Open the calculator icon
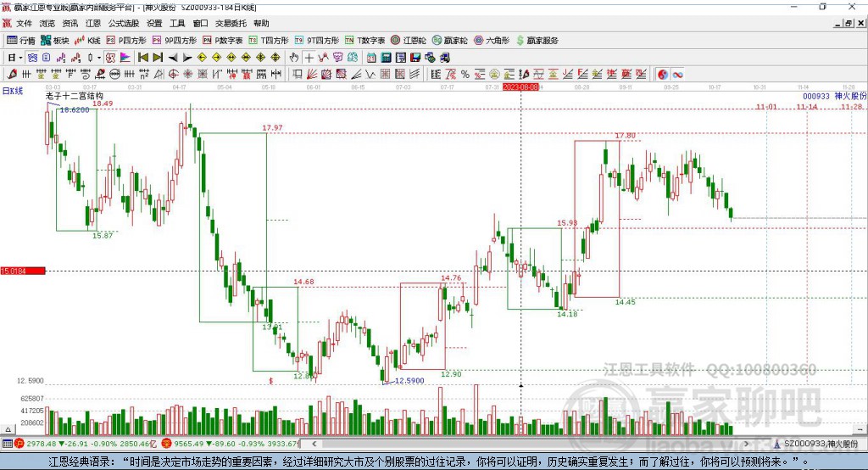Viewport: 868px width, 470px height. point(386,58)
